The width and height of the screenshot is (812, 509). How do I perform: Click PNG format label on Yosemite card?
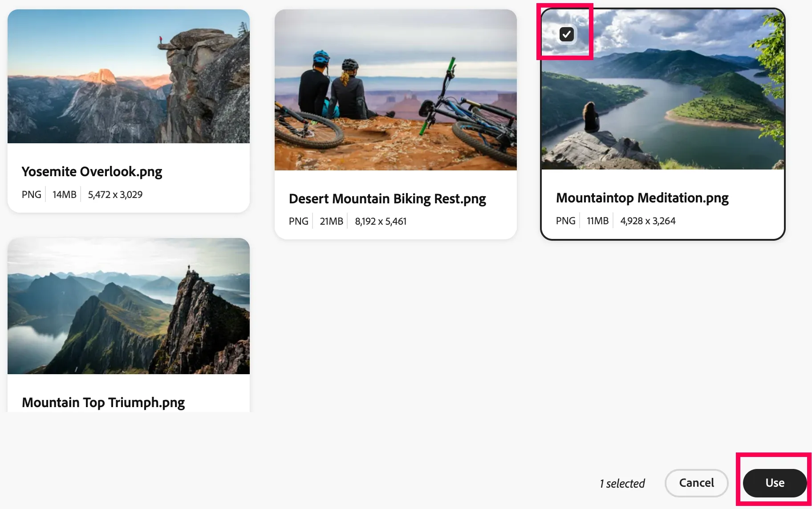pyautogui.click(x=32, y=194)
